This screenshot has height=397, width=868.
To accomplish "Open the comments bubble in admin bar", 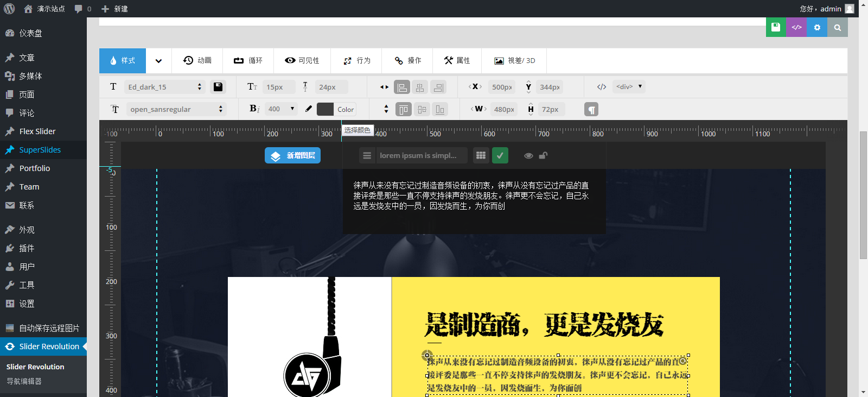I will click(x=82, y=9).
